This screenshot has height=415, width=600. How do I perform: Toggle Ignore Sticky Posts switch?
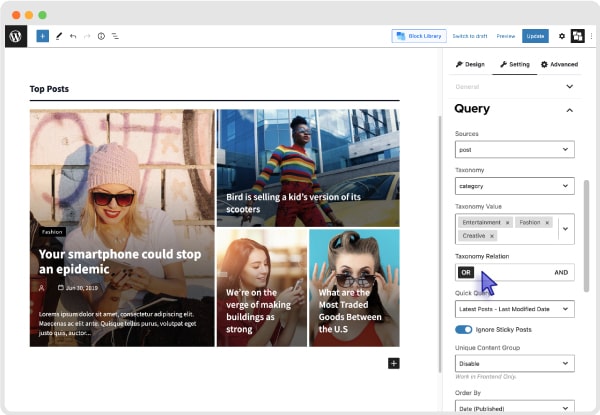coord(464,329)
